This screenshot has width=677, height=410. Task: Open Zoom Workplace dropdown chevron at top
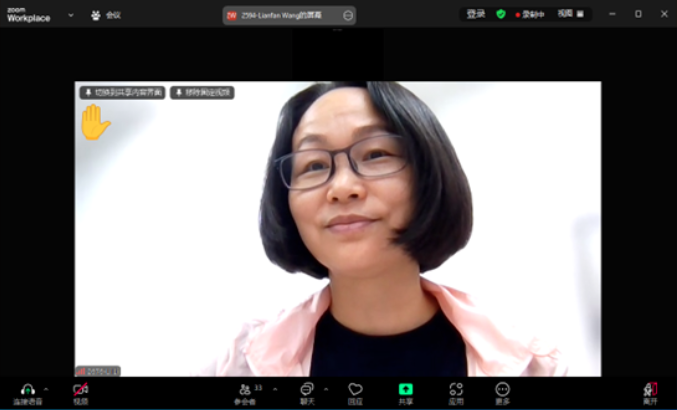click(x=71, y=15)
